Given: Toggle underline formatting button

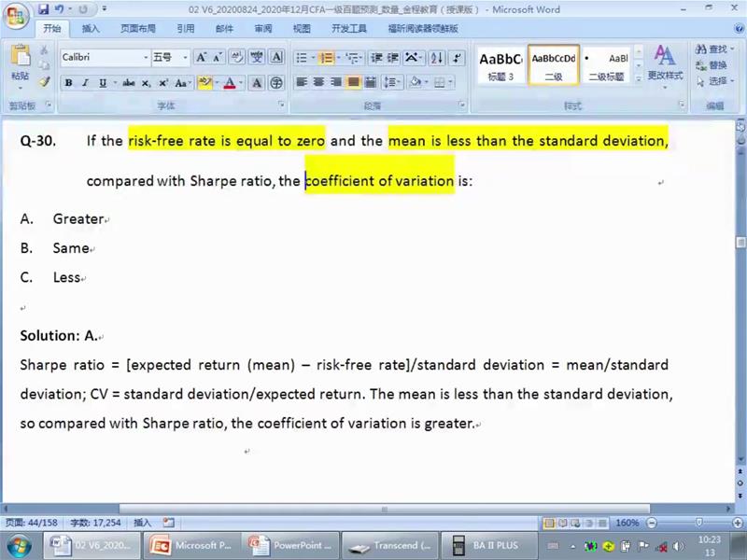Looking at the screenshot, I should [102, 83].
